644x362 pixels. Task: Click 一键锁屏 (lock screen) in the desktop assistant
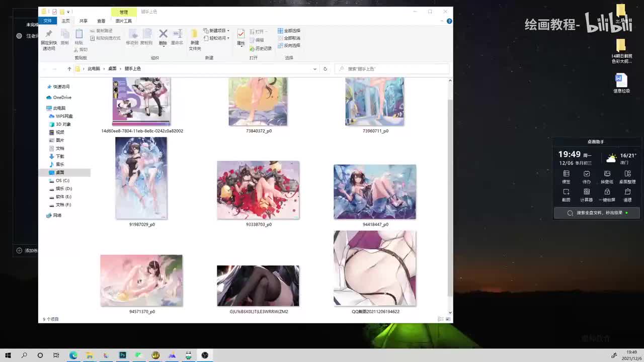point(607,195)
